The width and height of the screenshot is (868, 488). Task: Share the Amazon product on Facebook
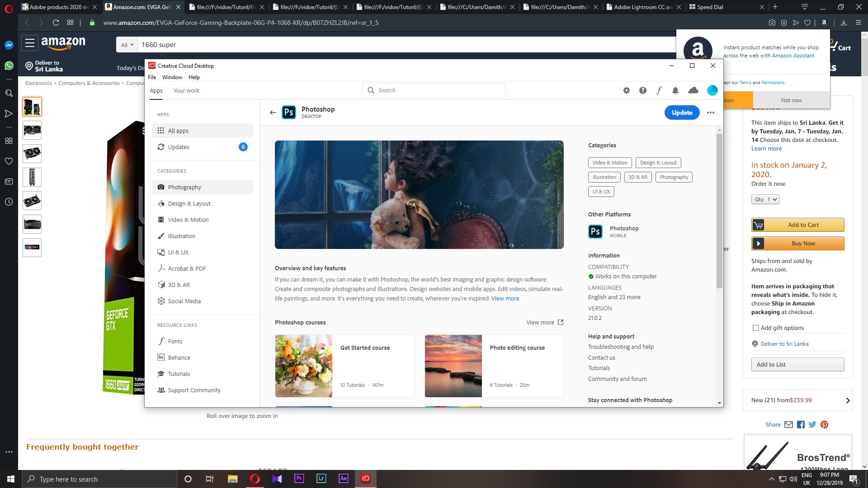(801, 425)
